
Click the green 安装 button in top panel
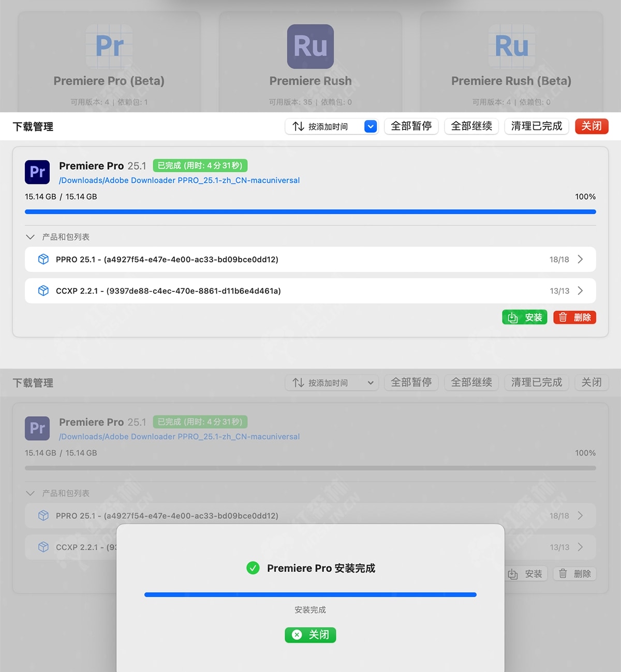(525, 317)
